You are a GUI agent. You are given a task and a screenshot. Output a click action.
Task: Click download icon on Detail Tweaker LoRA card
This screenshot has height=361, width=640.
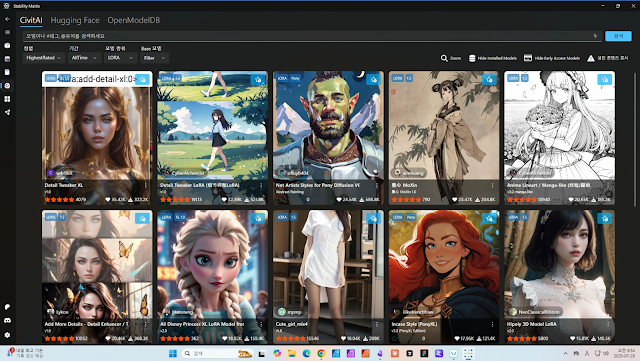pyautogui.click(x=258, y=79)
